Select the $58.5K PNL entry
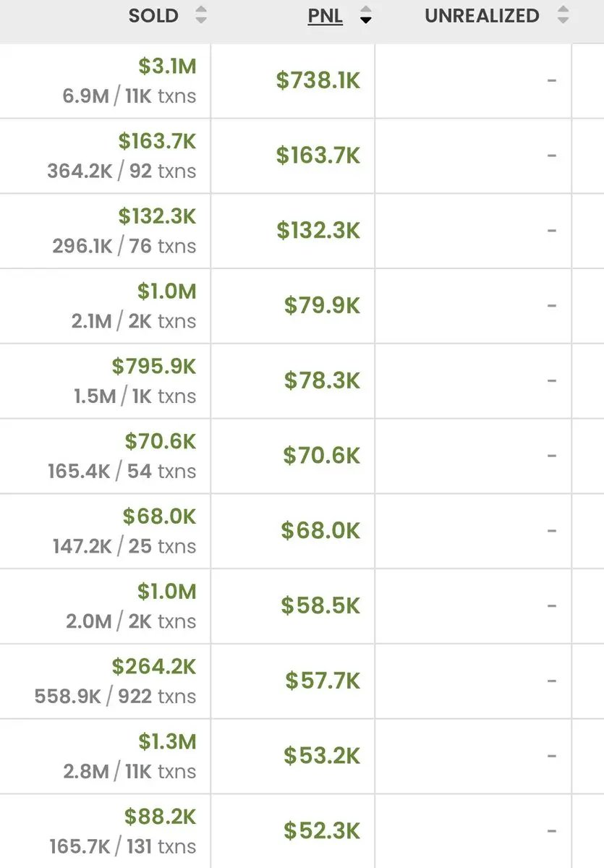Viewport: 604px width, 868px height. 320,605
